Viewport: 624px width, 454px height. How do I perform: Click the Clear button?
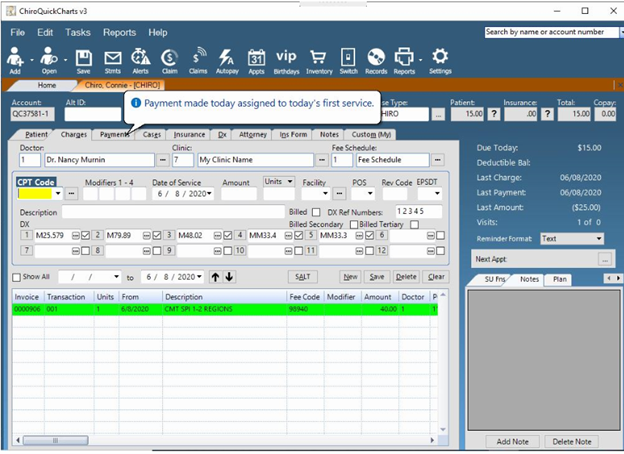click(436, 277)
